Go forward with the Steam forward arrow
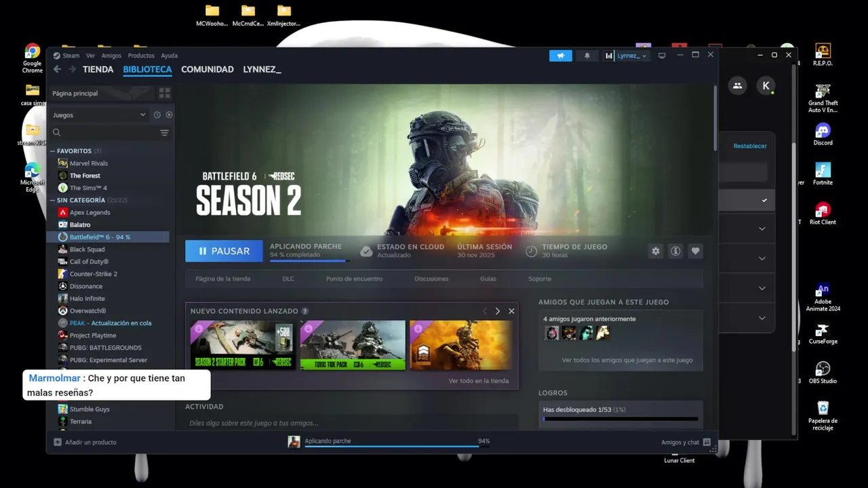 click(72, 69)
